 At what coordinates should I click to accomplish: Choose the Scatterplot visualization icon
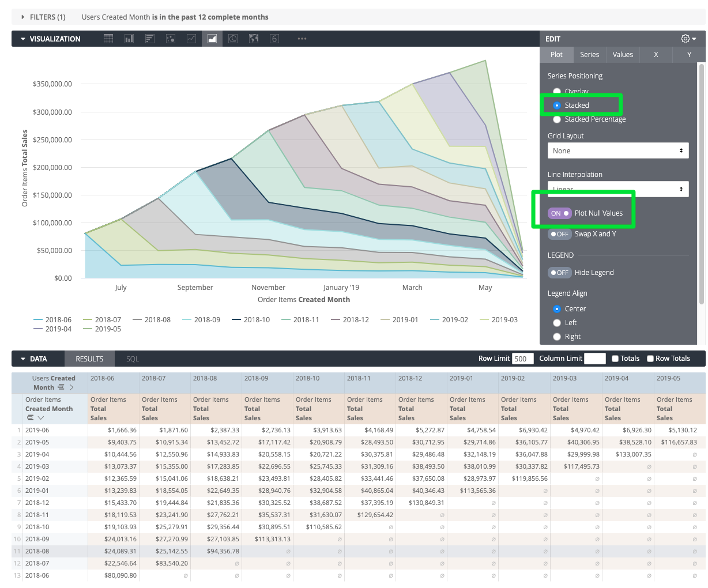[171, 39]
